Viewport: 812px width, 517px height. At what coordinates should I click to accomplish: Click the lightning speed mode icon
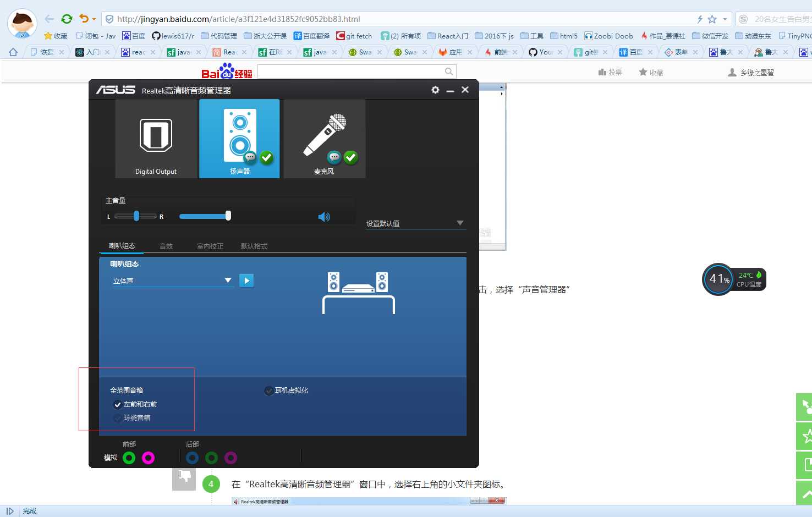click(x=700, y=19)
